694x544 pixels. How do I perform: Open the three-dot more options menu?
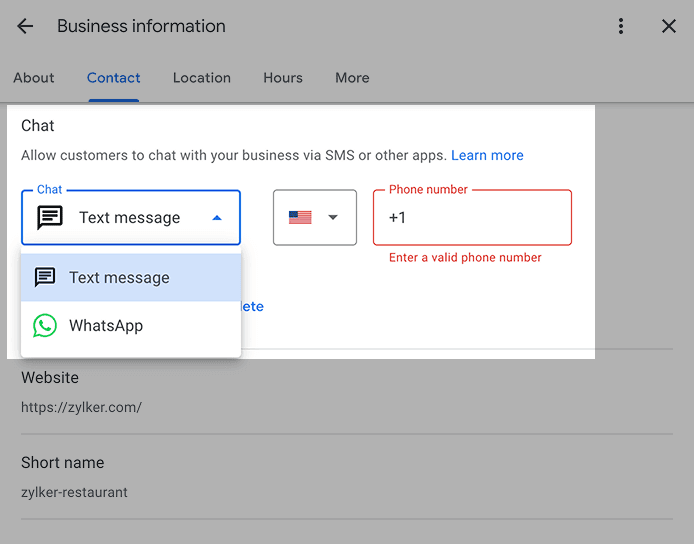[621, 26]
